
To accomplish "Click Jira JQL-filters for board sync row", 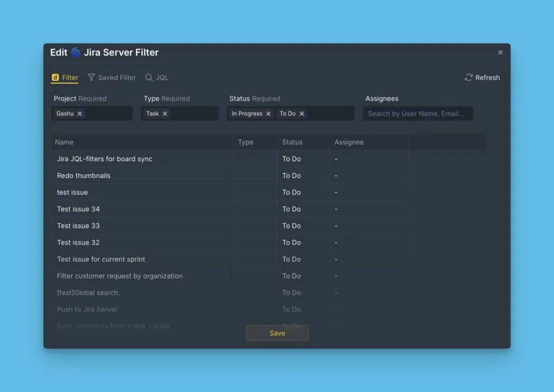I will click(105, 159).
